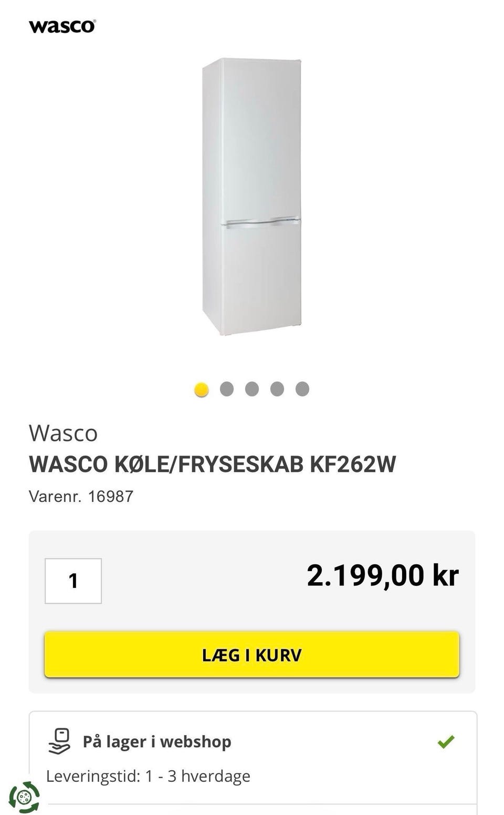
Task: Focus the quantity field showing 1
Action: [x=73, y=581]
